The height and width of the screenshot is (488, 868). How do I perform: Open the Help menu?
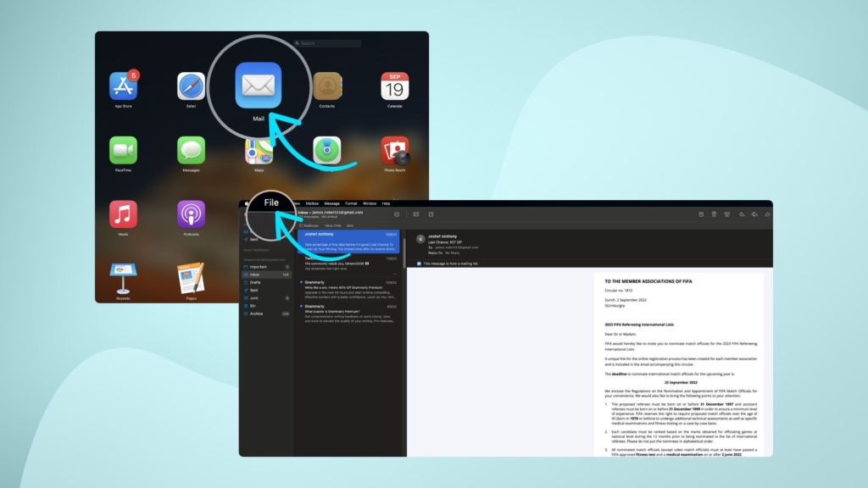pyautogui.click(x=386, y=203)
